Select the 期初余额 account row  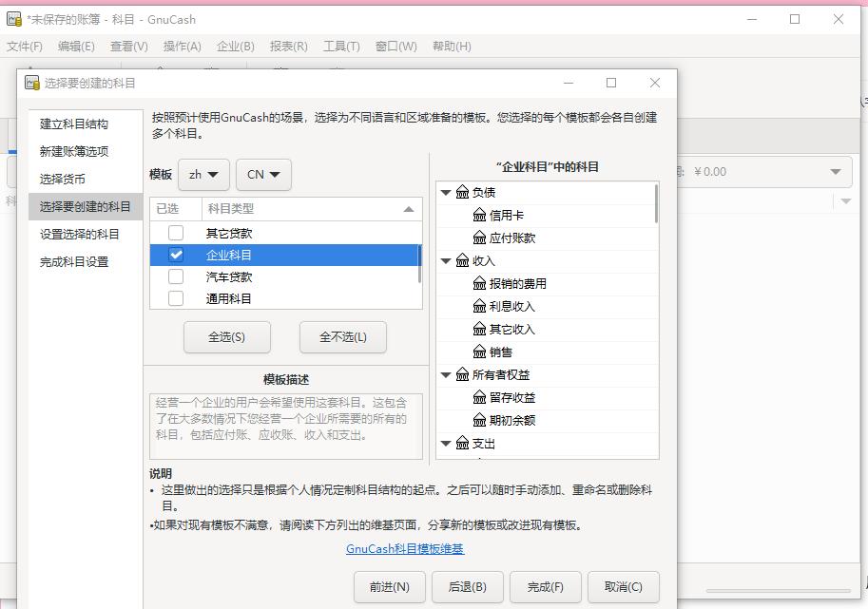[x=547, y=420]
